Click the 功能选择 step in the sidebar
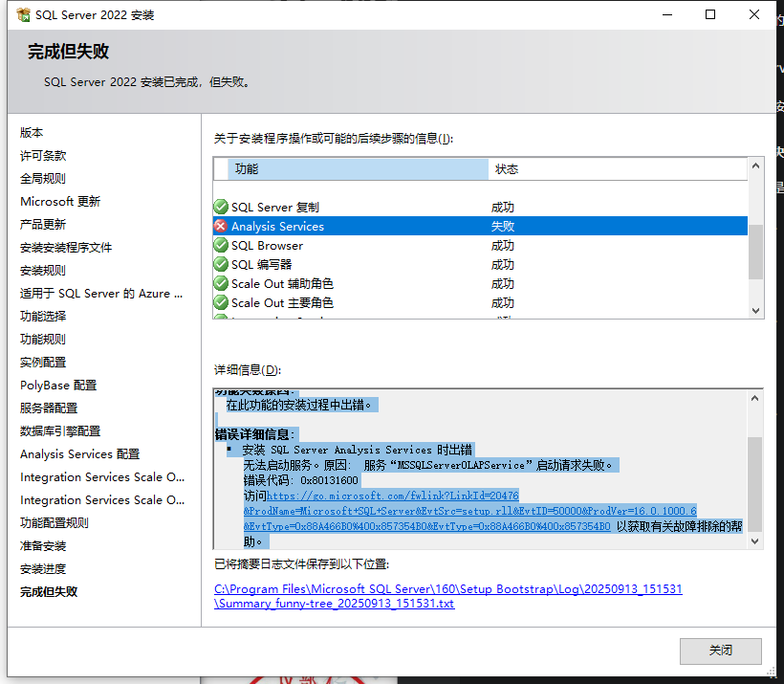The width and height of the screenshot is (784, 684). [x=43, y=317]
